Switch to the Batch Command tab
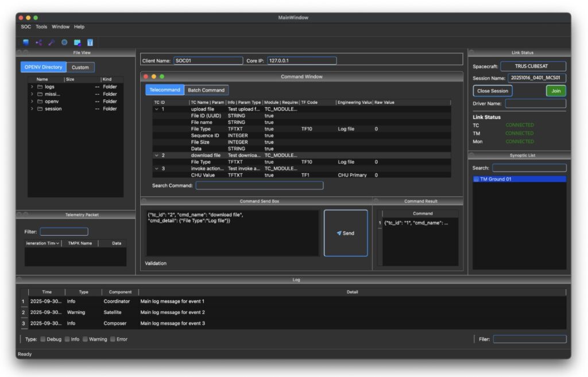 coord(206,90)
